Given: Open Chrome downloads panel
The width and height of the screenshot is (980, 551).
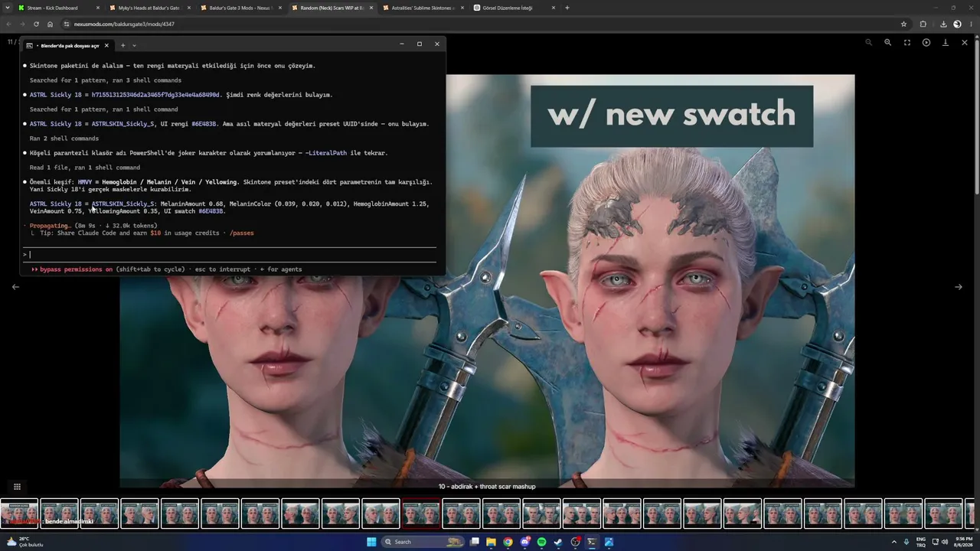Looking at the screenshot, I should (x=943, y=24).
